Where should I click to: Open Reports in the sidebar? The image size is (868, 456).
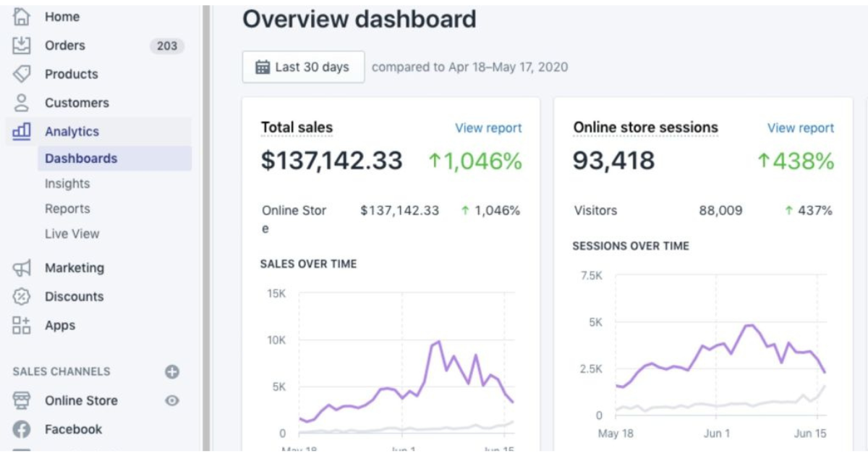(x=67, y=208)
